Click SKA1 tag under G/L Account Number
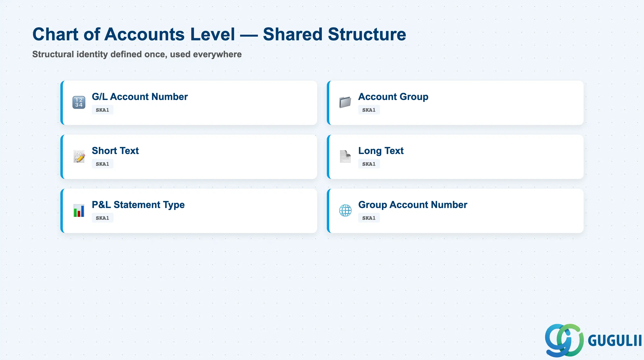Viewport: 644px width, 360px height. pos(102,110)
